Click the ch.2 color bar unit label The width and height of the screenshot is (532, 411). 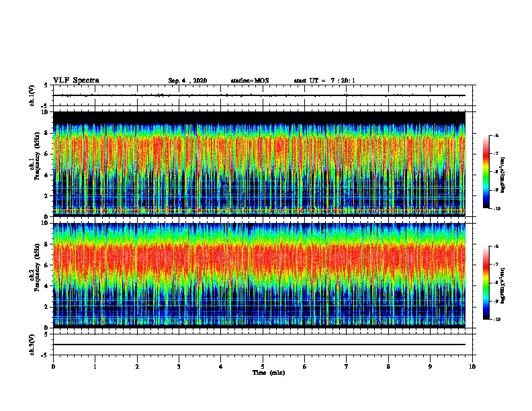pyautogui.click(x=502, y=285)
